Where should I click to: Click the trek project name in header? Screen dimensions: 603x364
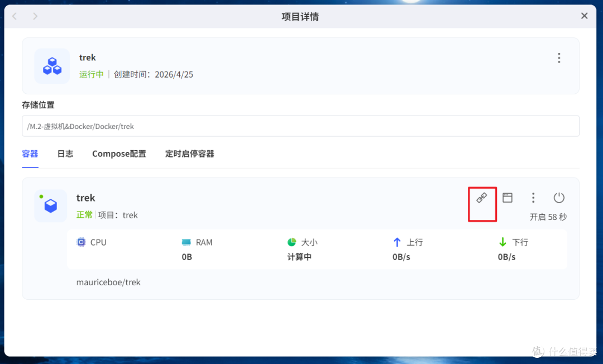pos(87,58)
